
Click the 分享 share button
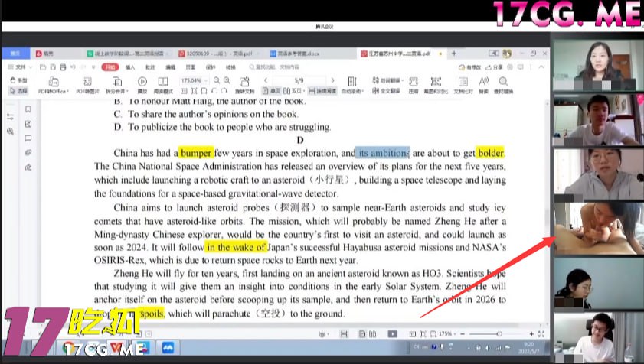click(x=495, y=67)
